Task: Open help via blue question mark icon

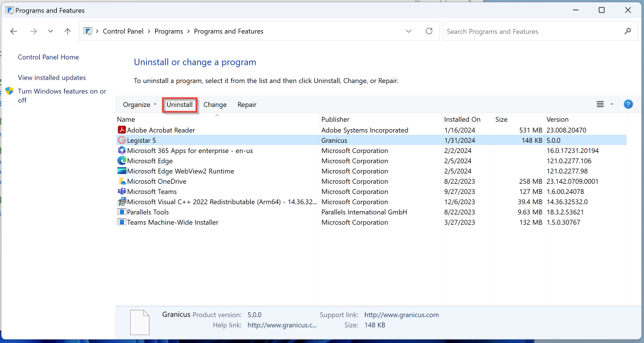Action: tap(628, 104)
